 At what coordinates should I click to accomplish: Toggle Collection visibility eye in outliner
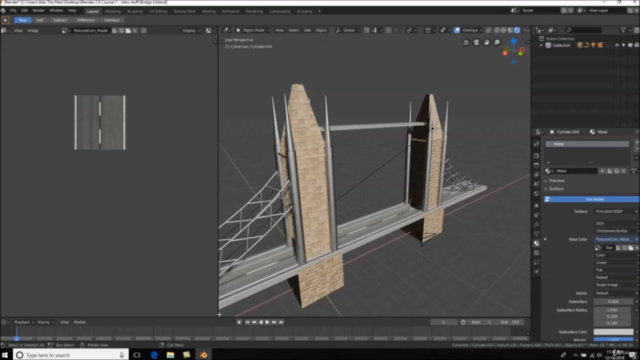coord(617,45)
